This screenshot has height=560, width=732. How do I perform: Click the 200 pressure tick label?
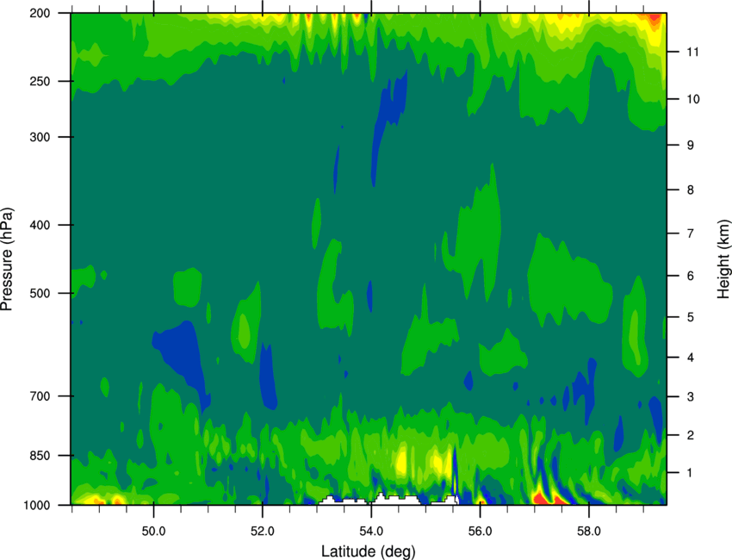[x=40, y=14]
